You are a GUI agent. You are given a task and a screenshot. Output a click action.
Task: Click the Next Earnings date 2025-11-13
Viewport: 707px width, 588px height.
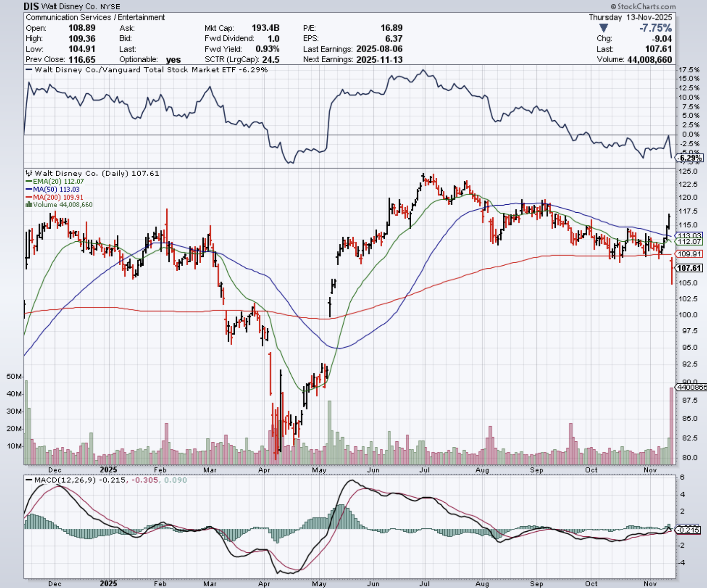pos(379,60)
